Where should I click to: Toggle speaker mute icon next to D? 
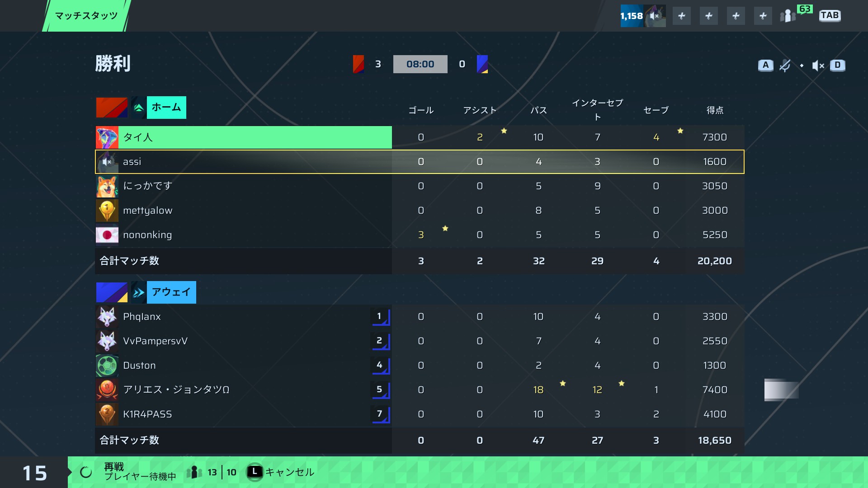[818, 66]
